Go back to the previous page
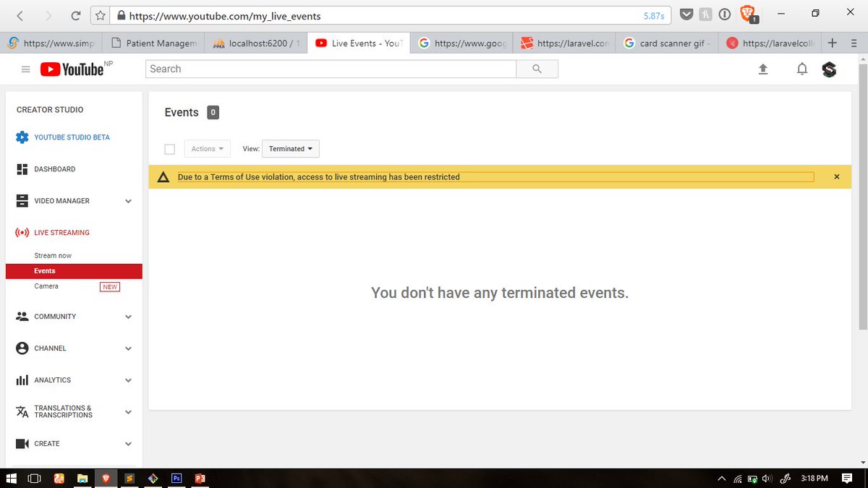The height and width of the screenshot is (488, 868). click(x=20, y=15)
